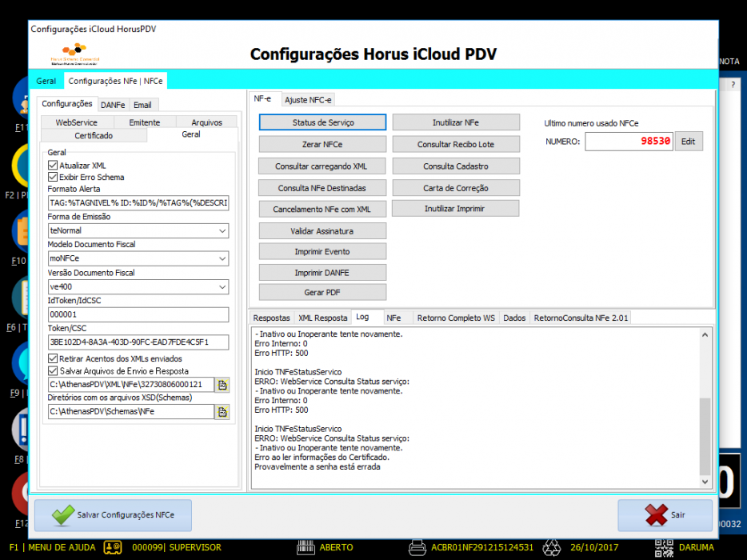747x560 pixels.
Task: Click the QR code DARUMA icon
Action: point(664,548)
